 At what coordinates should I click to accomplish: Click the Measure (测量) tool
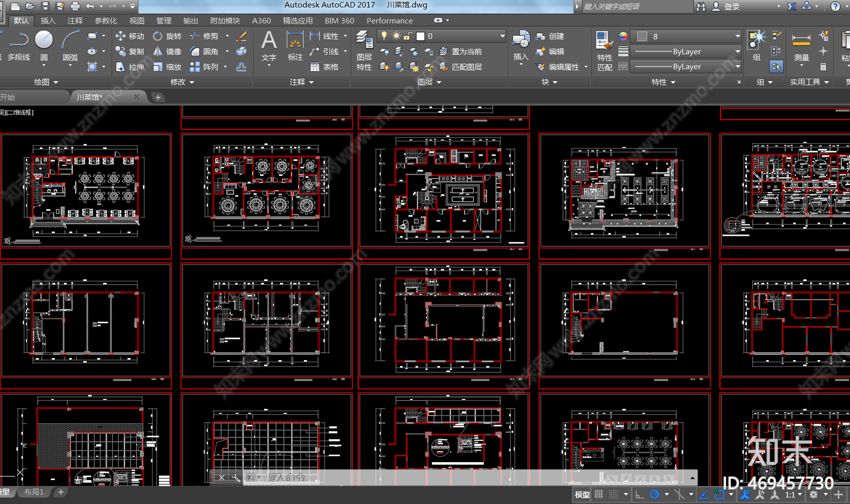coord(801,47)
